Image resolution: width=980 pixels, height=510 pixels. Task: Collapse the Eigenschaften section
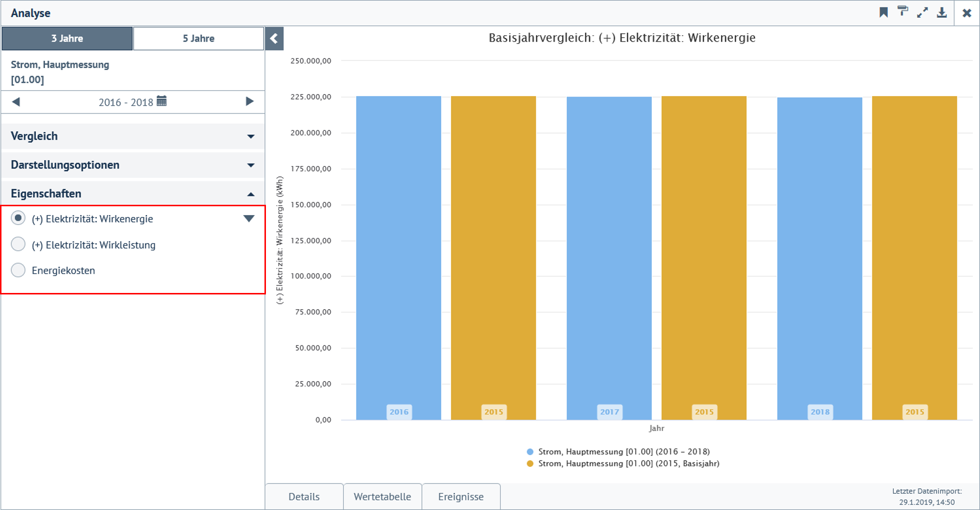click(252, 193)
